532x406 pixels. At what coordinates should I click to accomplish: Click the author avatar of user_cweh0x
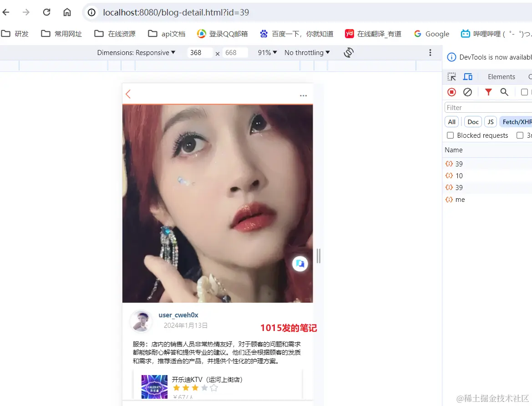point(141,321)
